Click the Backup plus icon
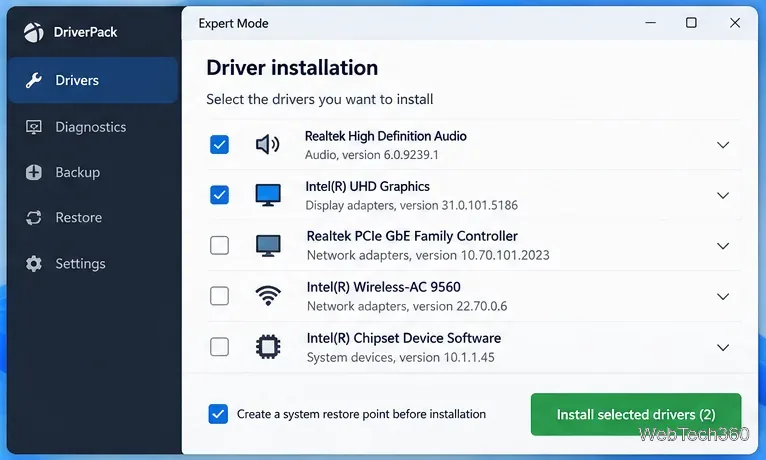The image size is (766, 460). click(x=34, y=172)
